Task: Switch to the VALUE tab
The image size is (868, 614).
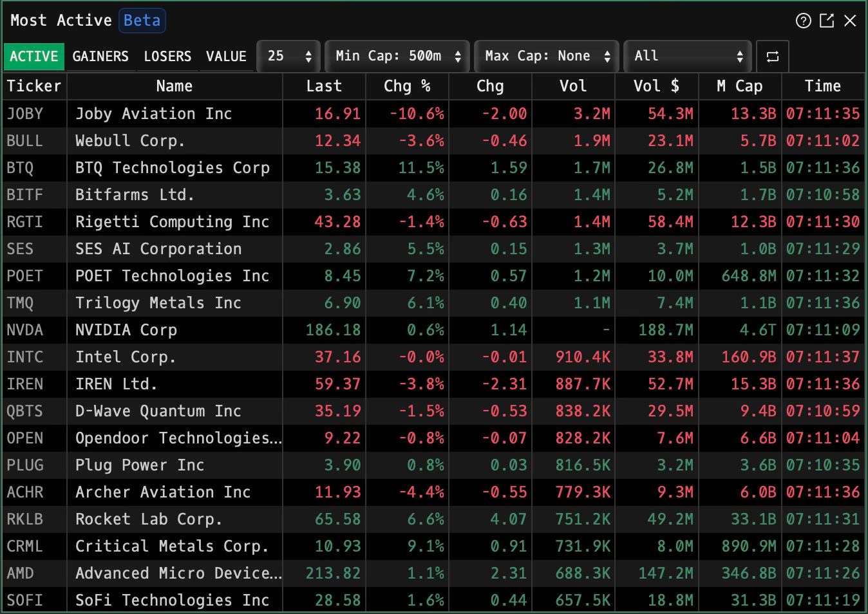Action: pyautogui.click(x=226, y=57)
